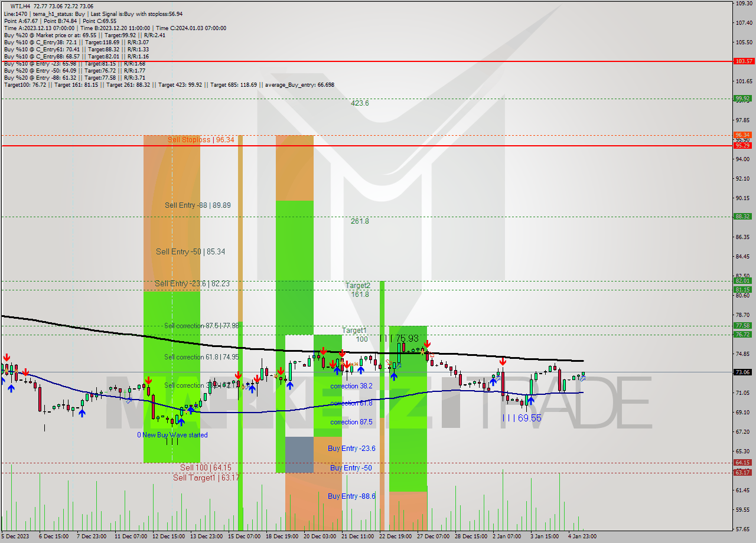Click the red 103.57 price tag
The width and height of the screenshot is (756, 543).
743,61
